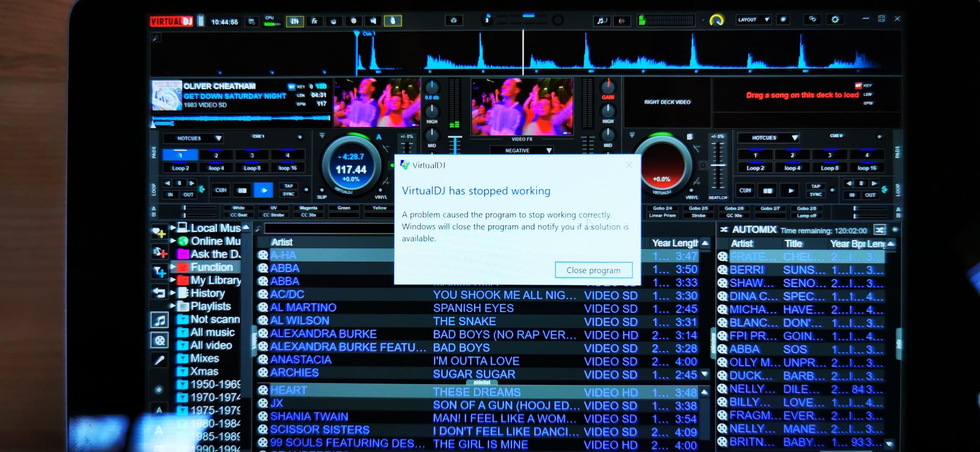Play the left deck
The width and height of the screenshot is (980, 452).
[x=264, y=191]
